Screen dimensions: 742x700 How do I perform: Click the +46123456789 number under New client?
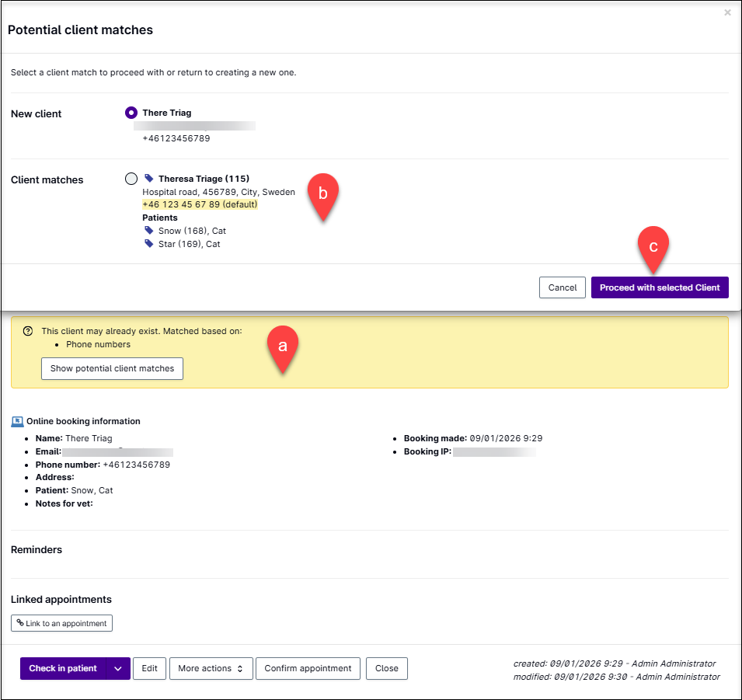click(x=176, y=138)
